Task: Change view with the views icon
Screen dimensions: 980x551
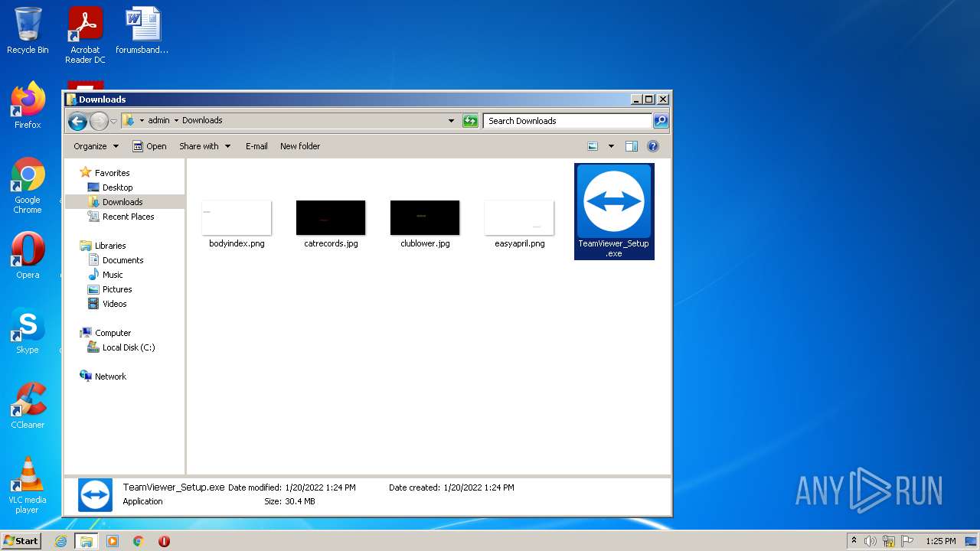Action: pyautogui.click(x=593, y=146)
